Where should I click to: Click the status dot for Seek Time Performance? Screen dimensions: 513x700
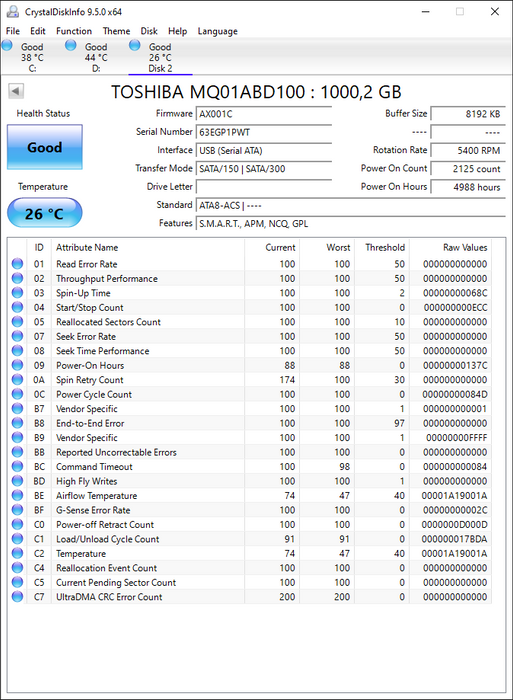pos(17,350)
